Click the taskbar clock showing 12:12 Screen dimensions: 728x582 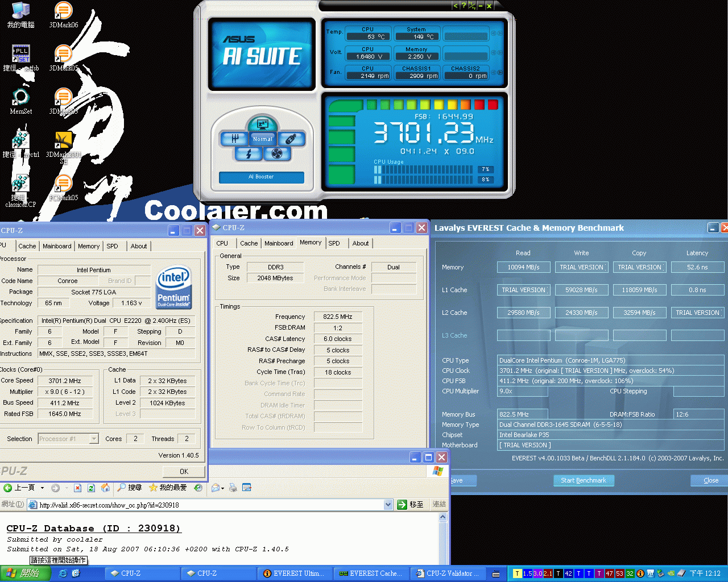[x=705, y=573]
